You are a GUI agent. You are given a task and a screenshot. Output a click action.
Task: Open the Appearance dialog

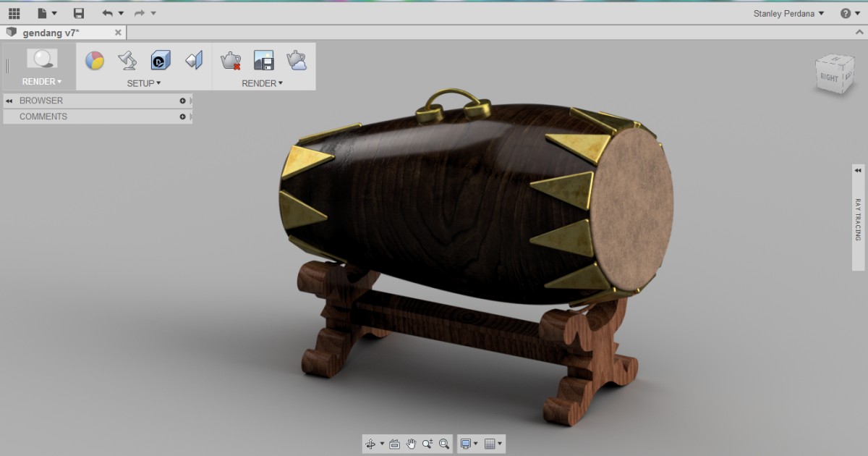pos(95,61)
